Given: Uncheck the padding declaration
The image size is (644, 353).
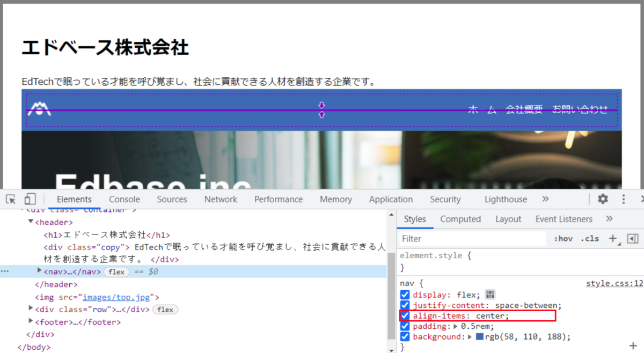Looking at the screenshot, I should pyautogui.click(x=405, y=326).
